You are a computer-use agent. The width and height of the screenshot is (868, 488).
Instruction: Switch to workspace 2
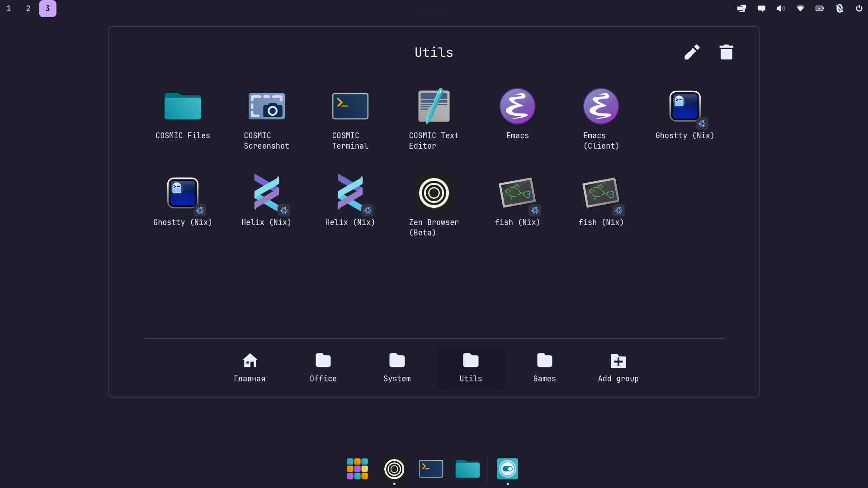(28, 9)
